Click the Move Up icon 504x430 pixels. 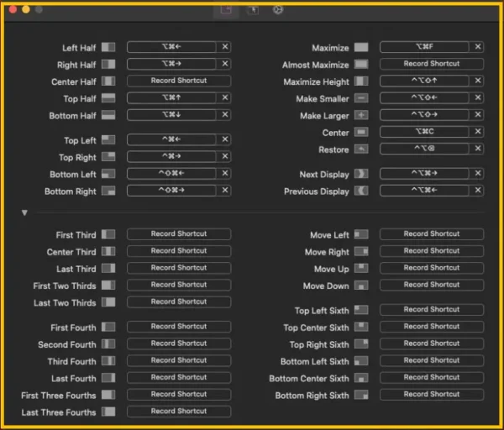tap(361, 268)
